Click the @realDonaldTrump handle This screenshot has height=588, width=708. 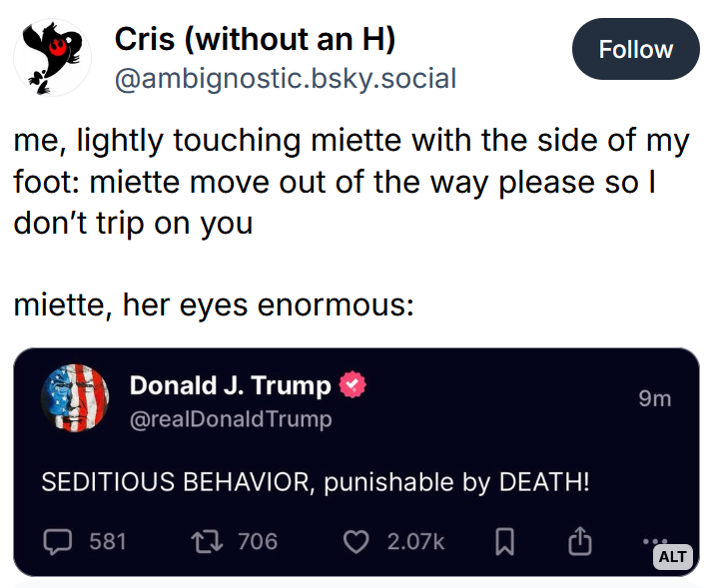[x=231, y=418]
